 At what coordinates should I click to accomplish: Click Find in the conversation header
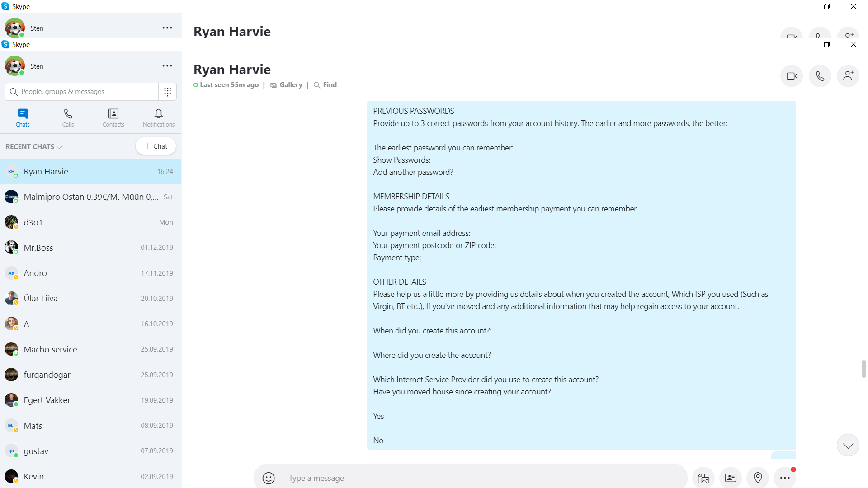click(x=330, y=85)
